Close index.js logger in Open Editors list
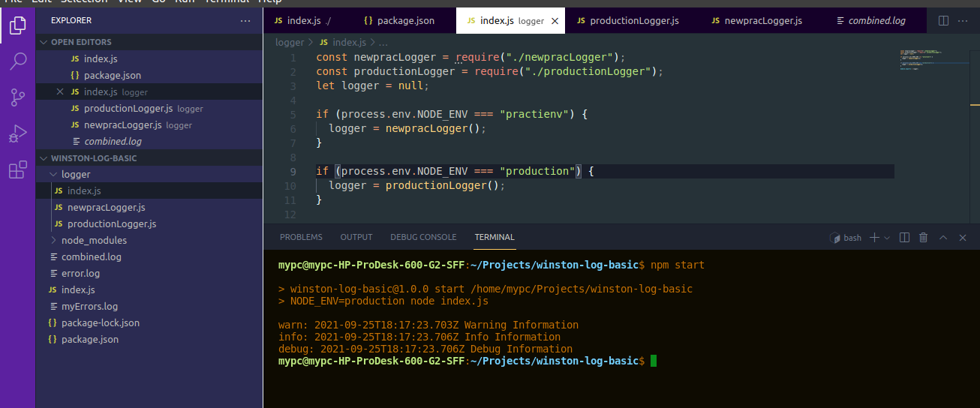 pyautogui.click(x=60, y=91)
